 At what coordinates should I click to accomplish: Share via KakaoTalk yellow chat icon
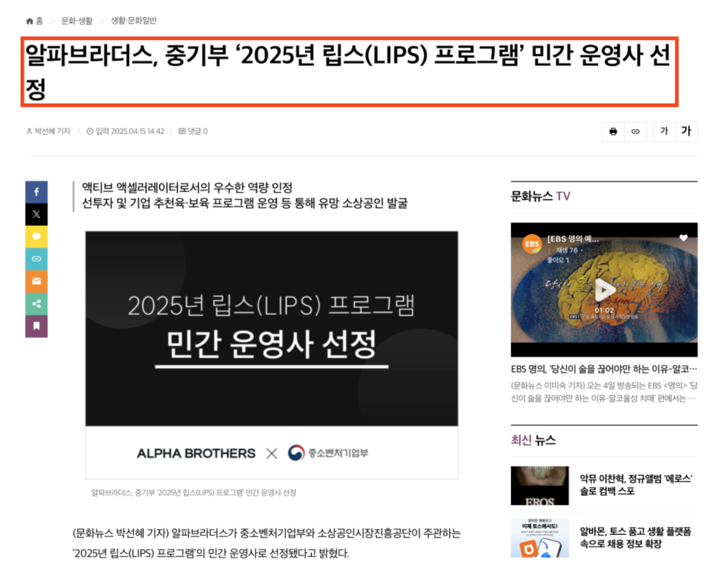tap(36, 236)
